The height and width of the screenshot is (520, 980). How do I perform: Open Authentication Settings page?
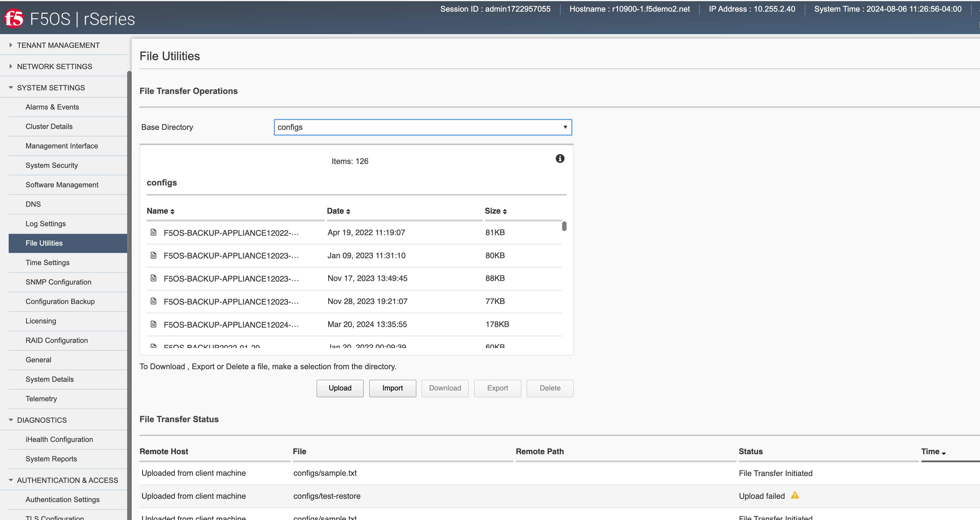[63, 499]
